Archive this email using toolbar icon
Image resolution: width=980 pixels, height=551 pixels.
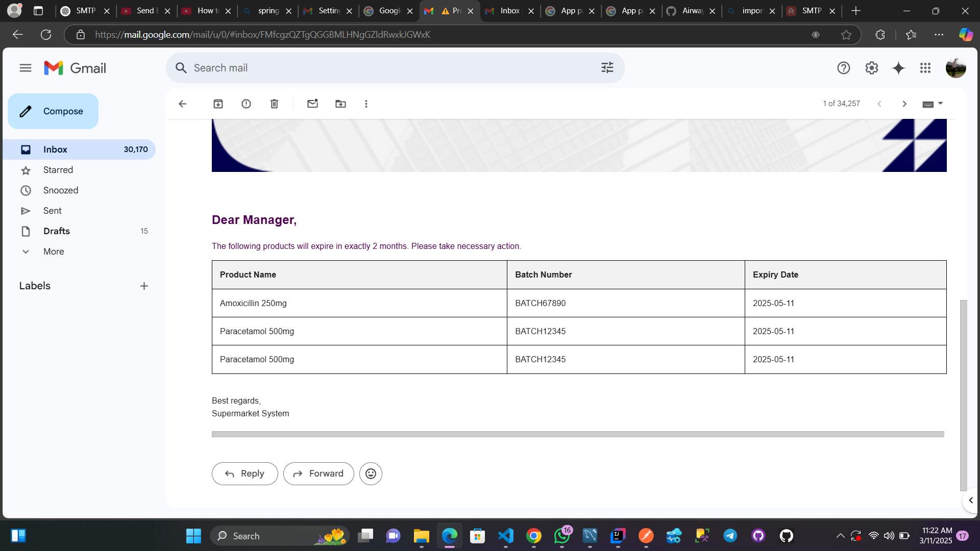click(x=218, y=104)
